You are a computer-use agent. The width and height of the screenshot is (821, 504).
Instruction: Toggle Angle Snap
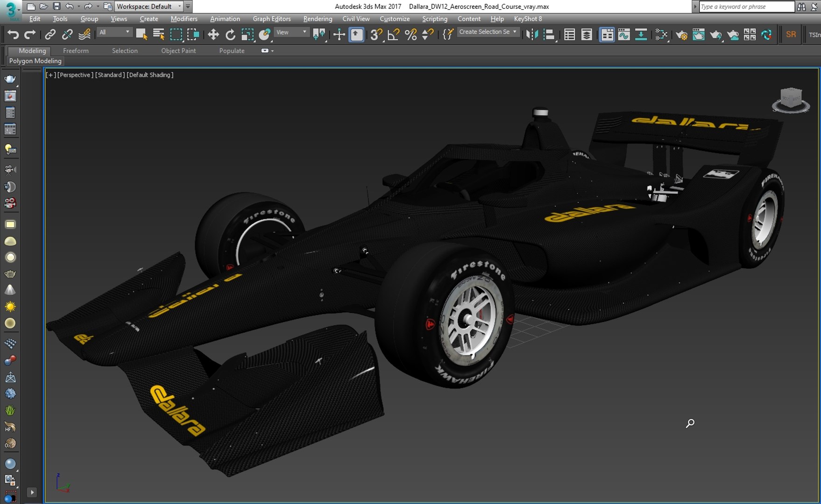click(394, 35)
